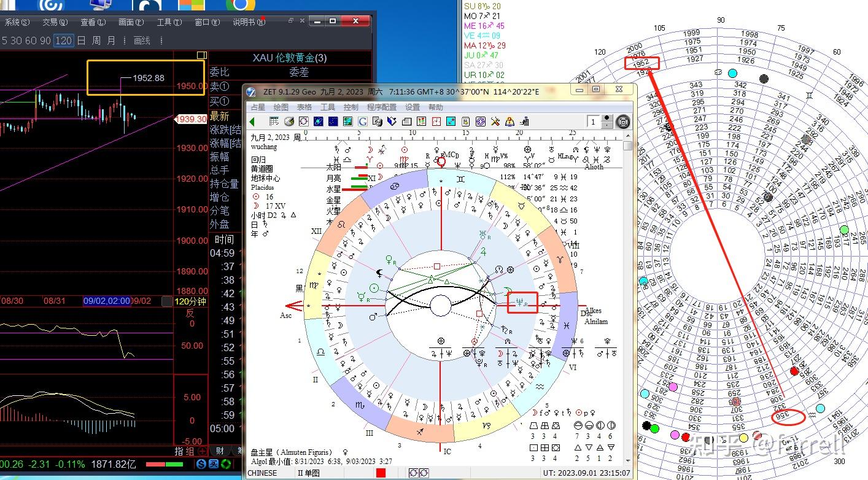This screenshot has width=868, height=480.
Task: Click the 指 indicator tab below chart
Action: point(179,451)
